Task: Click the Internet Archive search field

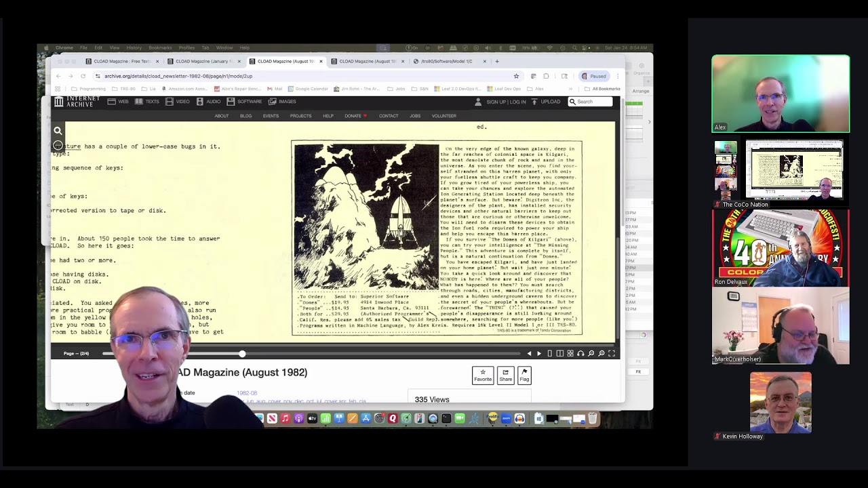Action: (590, 102)
